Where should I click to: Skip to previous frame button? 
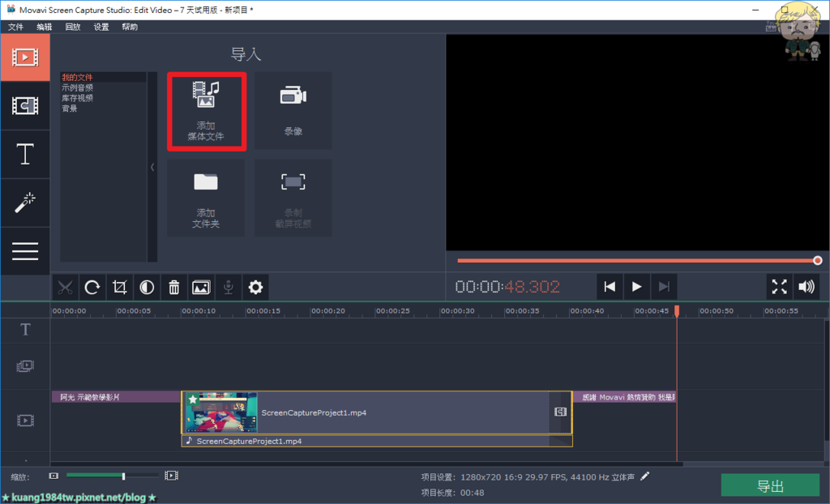[x=610, y=287]
